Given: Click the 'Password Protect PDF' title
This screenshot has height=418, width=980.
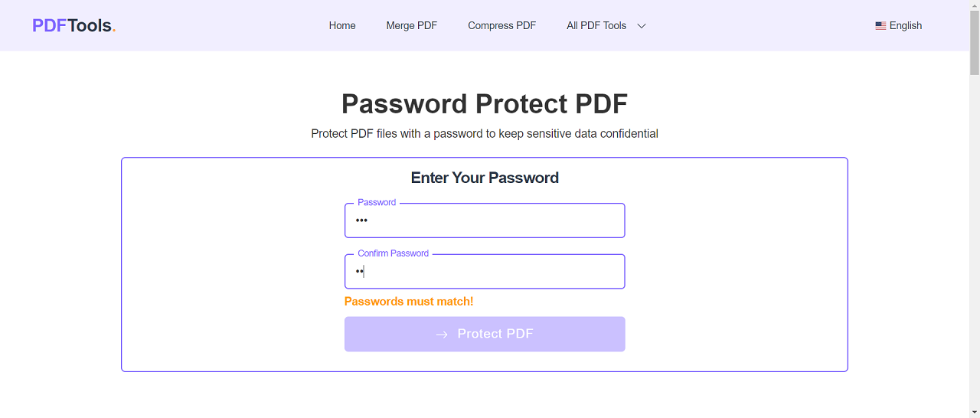Looking at the screenshot, I should pos(485,103).
